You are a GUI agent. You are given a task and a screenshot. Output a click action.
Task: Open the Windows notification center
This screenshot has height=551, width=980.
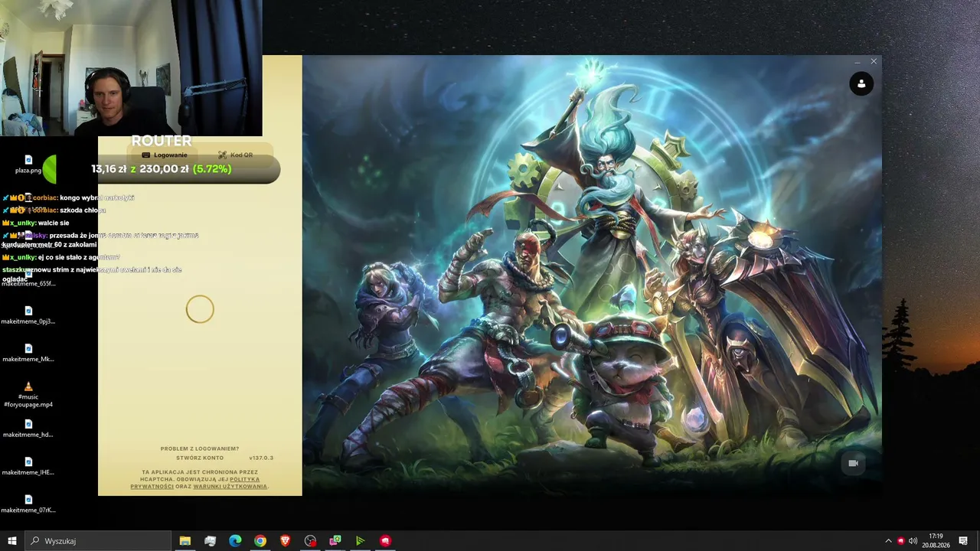pyautogui.click(x=963, y=541)
